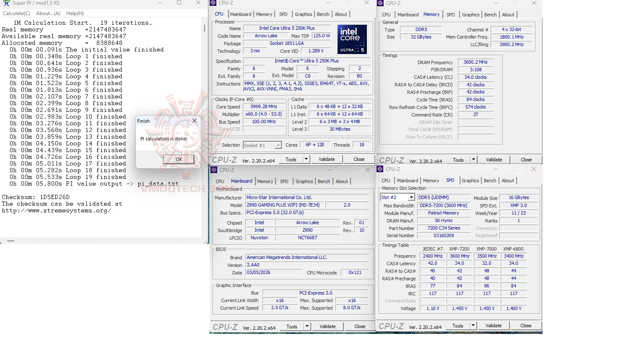This screenshot has height=362, width=644.
Task: Open the SPD tab in the motherboard window
Action: pos(284,181)
